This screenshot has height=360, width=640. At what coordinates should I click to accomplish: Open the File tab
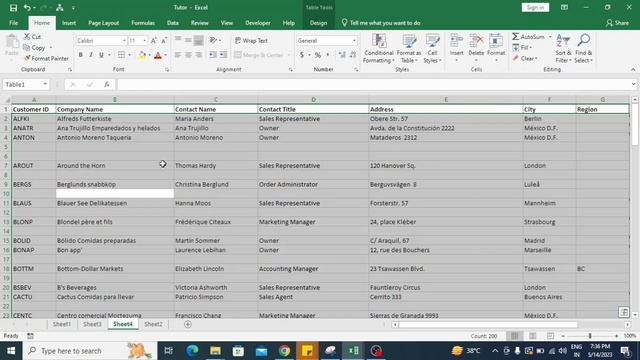pyautogui.click(x=13, y=23)
